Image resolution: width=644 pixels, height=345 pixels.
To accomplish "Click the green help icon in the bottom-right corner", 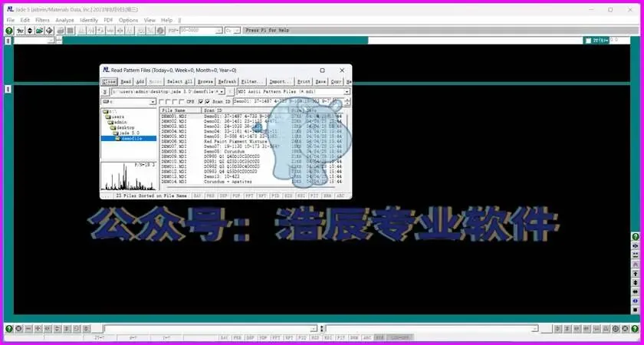I will (635, 329).
